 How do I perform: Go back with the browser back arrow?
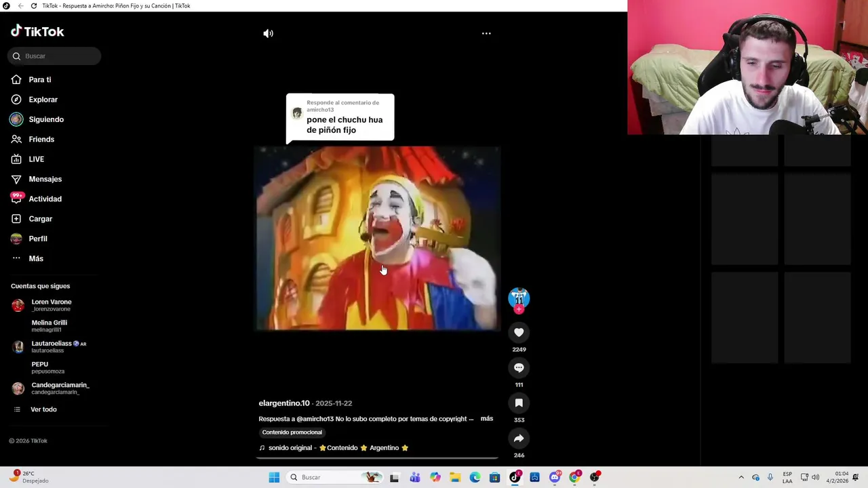20,5
